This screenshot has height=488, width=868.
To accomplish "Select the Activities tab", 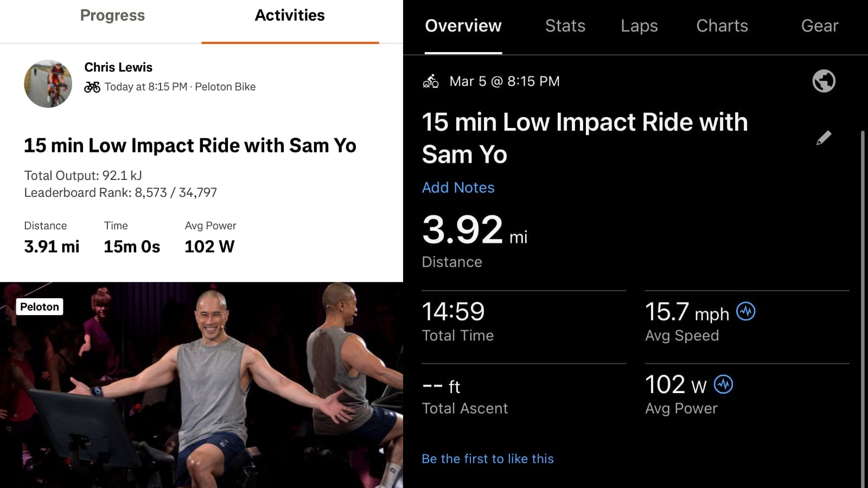I will coord(290,16).
